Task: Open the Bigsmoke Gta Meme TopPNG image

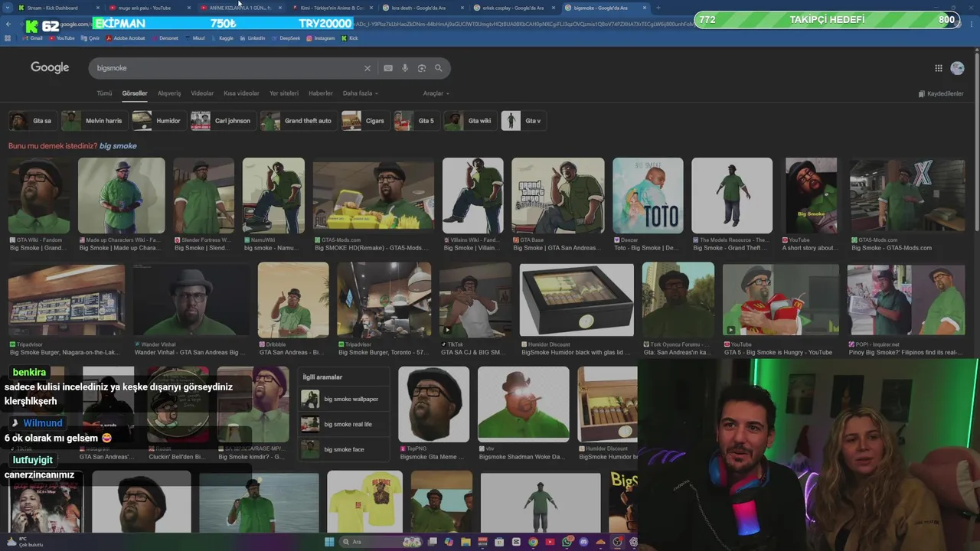Action: [433, 404]
